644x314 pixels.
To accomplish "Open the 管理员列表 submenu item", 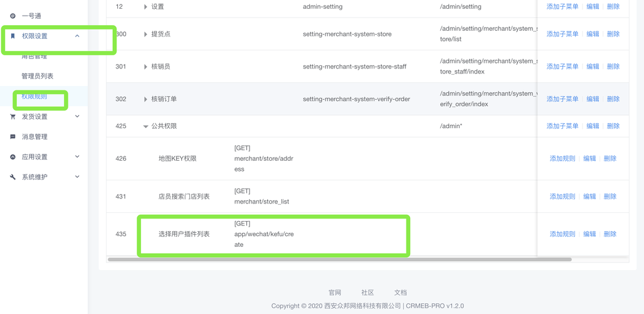I will pyautogui.click(x=38, y=76).
